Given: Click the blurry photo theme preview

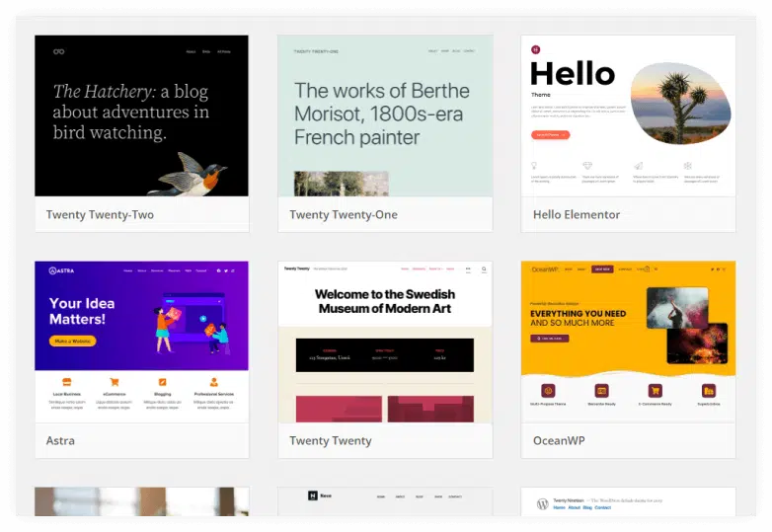Looking at the screenshot, I should click(x=142, y=501).
